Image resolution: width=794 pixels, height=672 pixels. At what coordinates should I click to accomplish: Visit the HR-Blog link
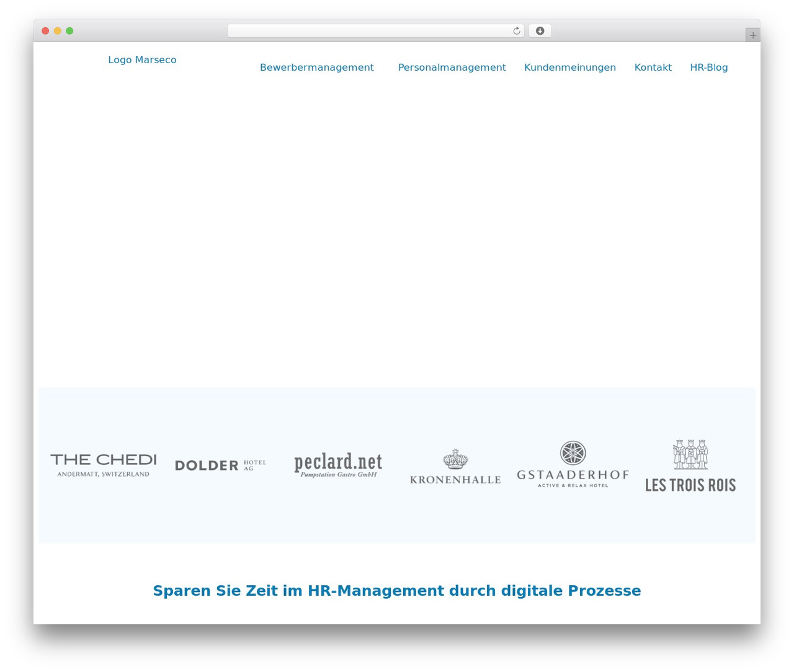[x=709, y=68]
